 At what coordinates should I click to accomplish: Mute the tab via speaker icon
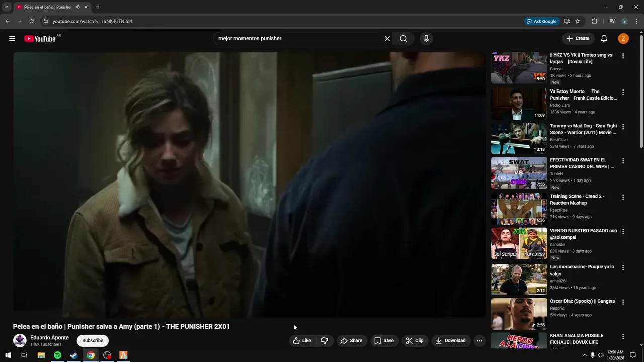[77, 7]
